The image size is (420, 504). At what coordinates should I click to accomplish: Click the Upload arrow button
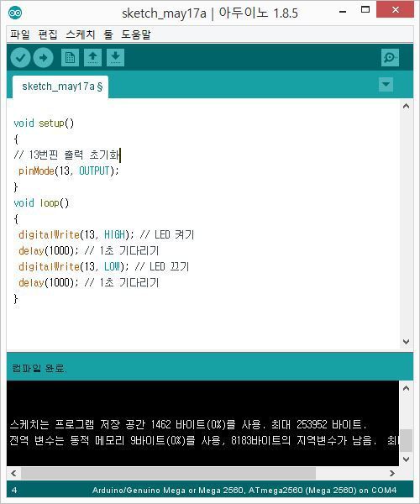pos(44,57)
